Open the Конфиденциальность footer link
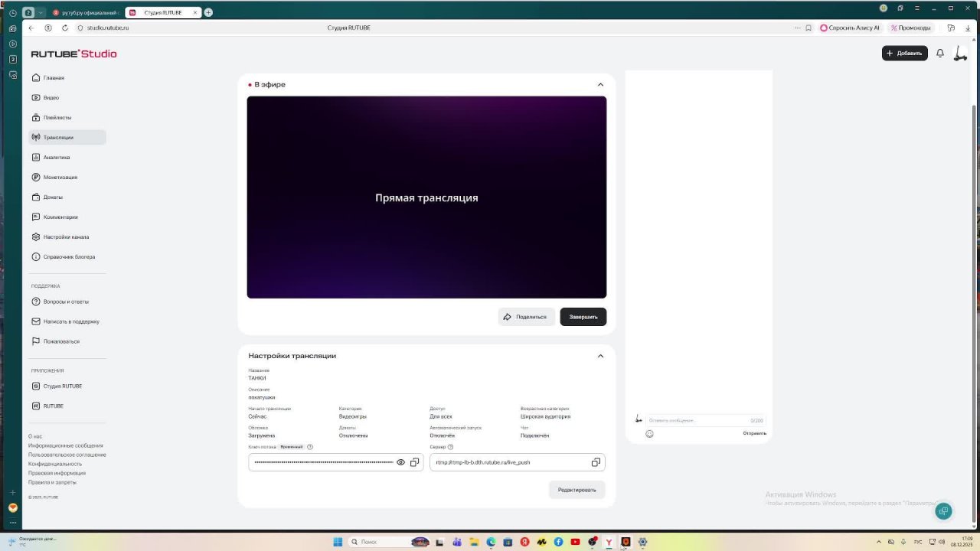The image size is (980, 551). [55, 464]
